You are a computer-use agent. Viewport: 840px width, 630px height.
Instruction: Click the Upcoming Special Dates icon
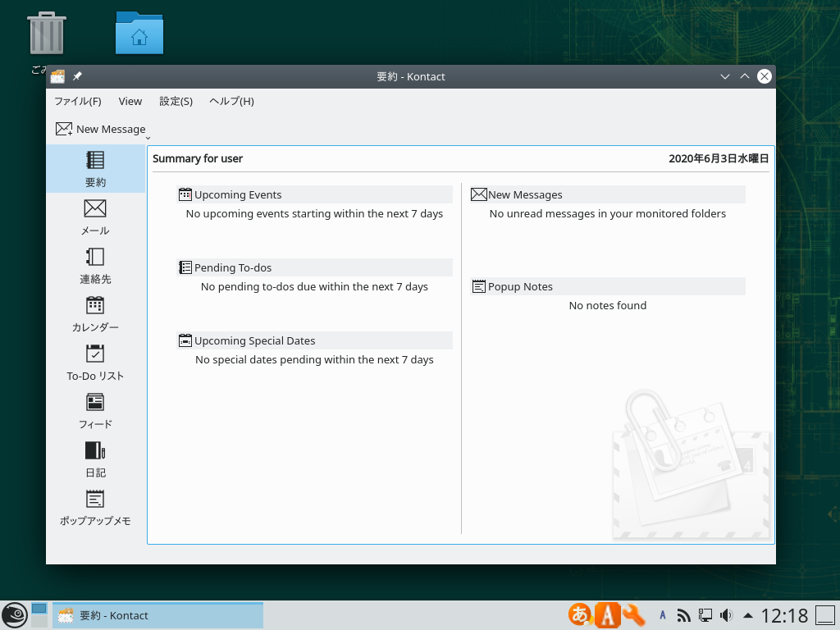(x=185, y=340)
